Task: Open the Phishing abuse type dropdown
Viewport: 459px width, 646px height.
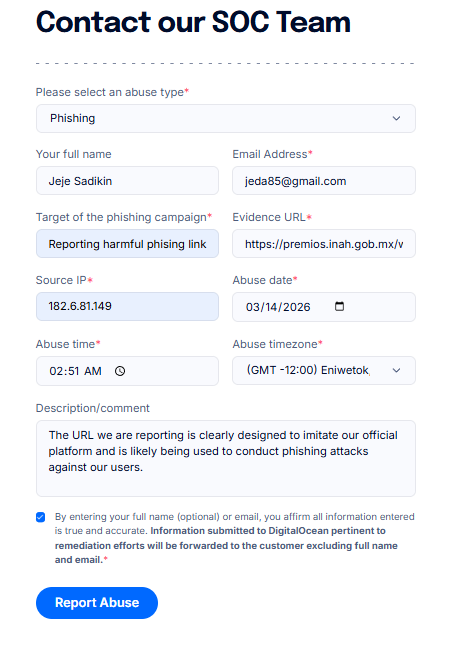Action: click(x=226, y=118)
